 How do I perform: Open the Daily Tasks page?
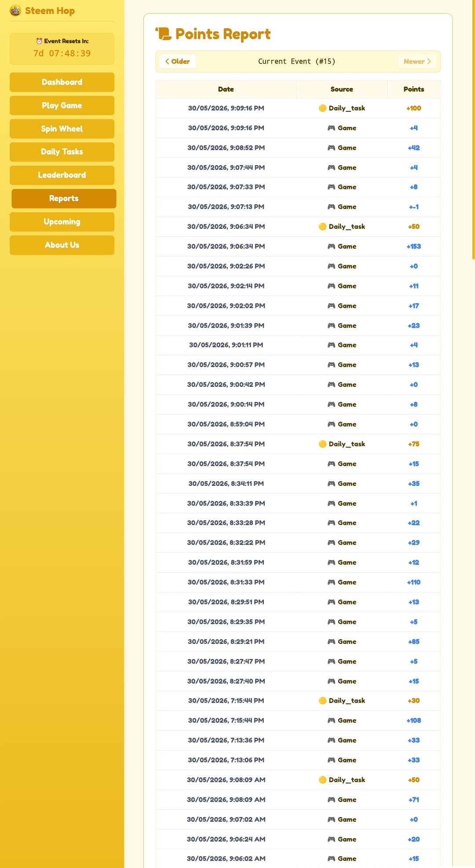pos(62,152)
